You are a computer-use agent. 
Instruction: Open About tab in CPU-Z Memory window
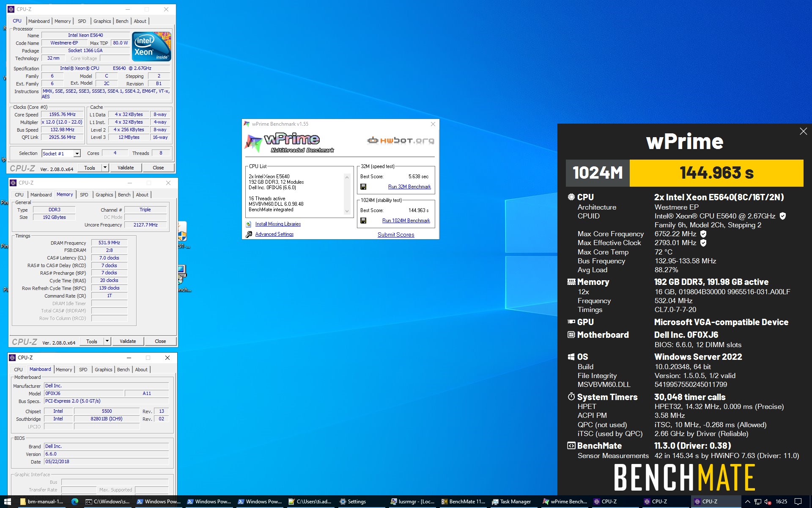pyautogui.click(x=142, y=195)
